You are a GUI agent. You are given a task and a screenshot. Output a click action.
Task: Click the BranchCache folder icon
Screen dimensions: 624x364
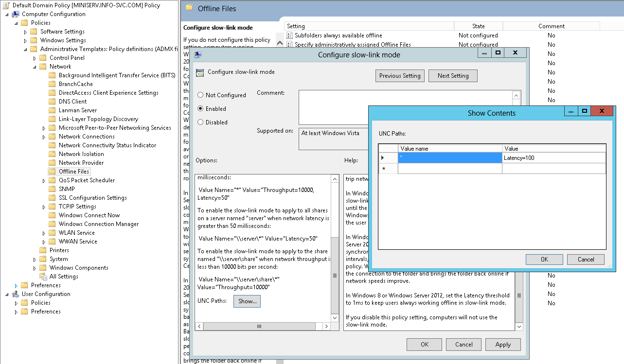coord(53,84)
